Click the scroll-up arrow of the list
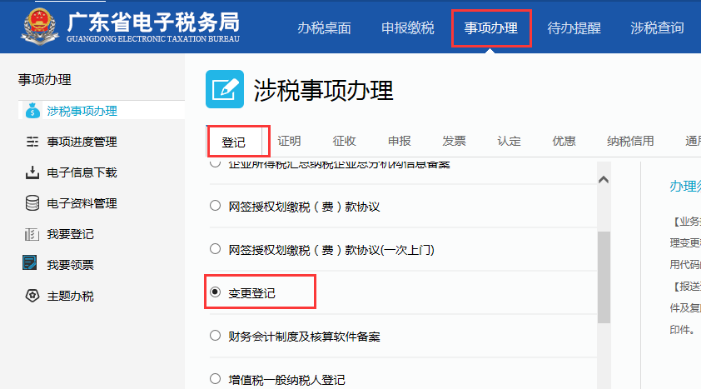 604,180
